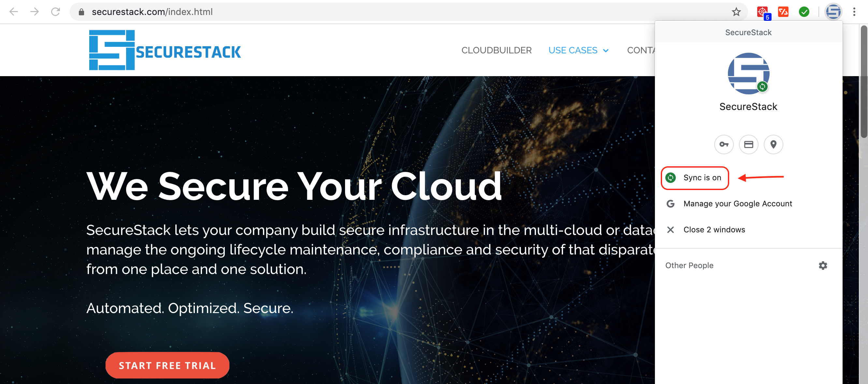Click the SecureStack profile name text
The width and height of the screenshot is (868, 384).
[748, 107]
